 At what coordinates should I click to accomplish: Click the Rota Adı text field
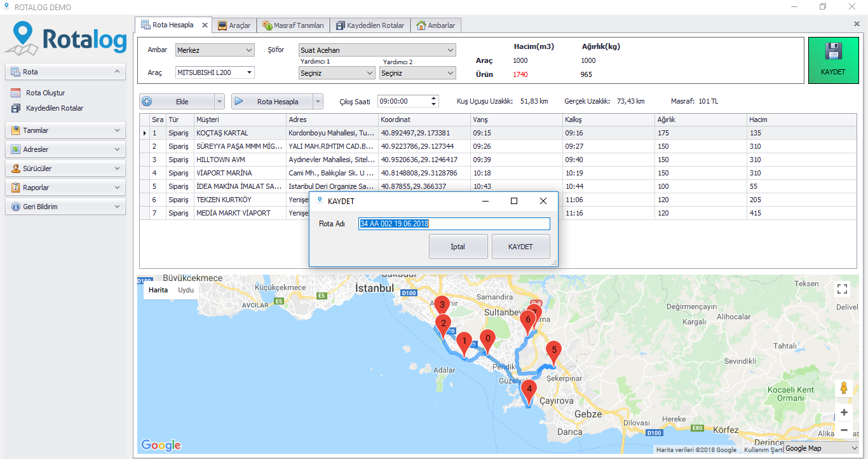point(454,224)
